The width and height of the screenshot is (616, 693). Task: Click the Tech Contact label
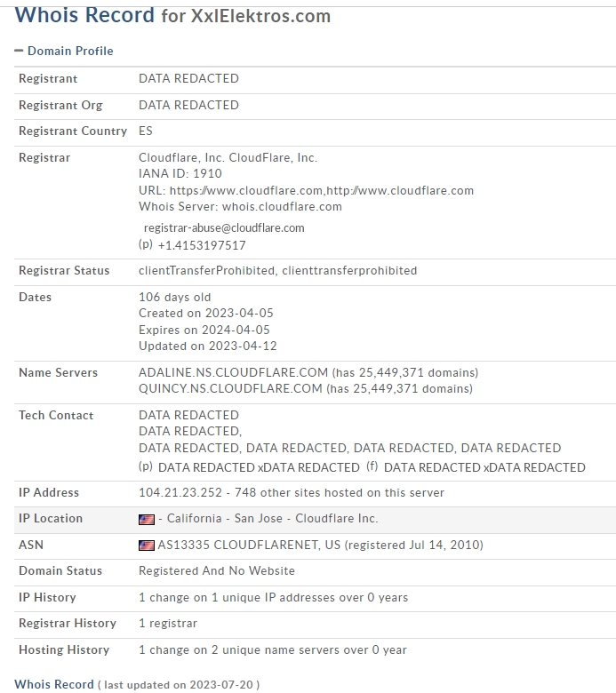coord(56,416)
